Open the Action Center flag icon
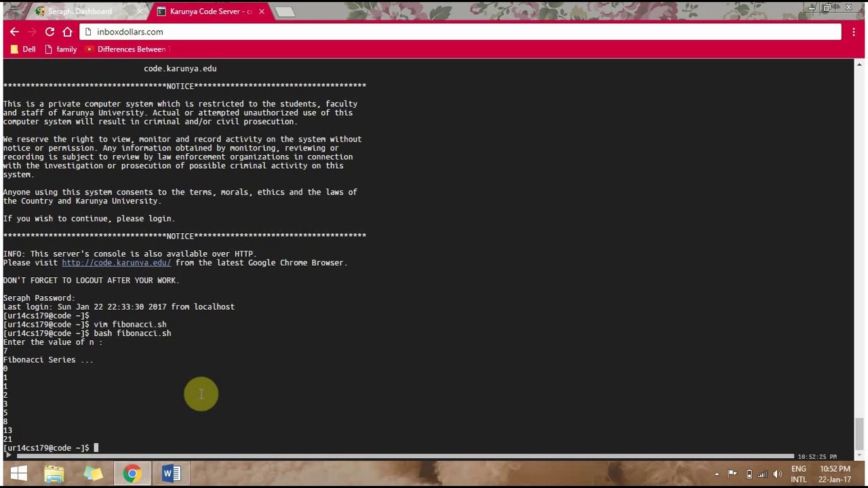Image resolution: width=868 pixels, height=488 pixels. [732, 474]
